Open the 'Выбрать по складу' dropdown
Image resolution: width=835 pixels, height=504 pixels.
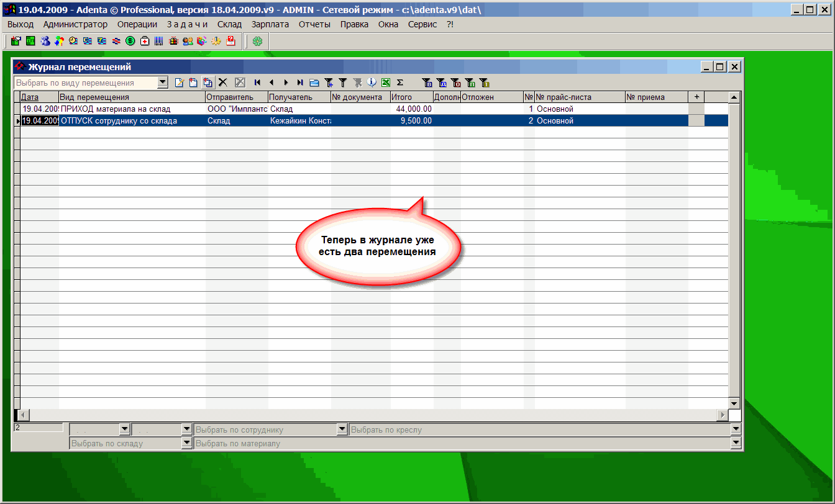186,443
